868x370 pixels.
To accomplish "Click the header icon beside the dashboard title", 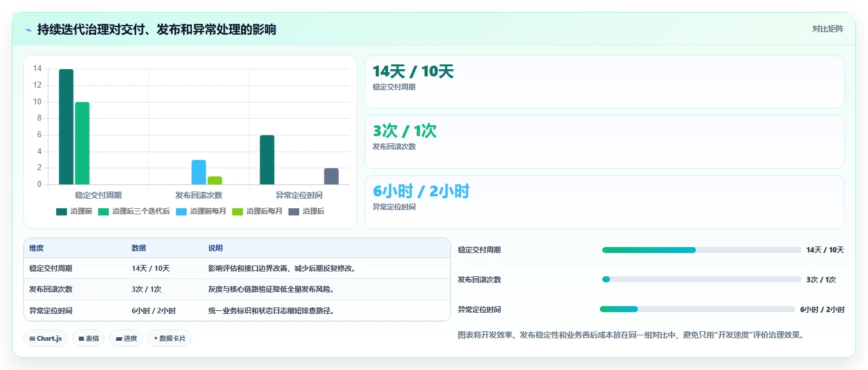I will (x=28, y=29).
